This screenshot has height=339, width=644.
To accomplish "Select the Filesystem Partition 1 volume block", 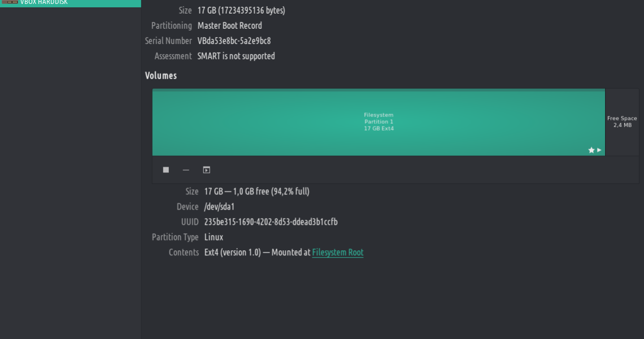I will tap(378, 122).
